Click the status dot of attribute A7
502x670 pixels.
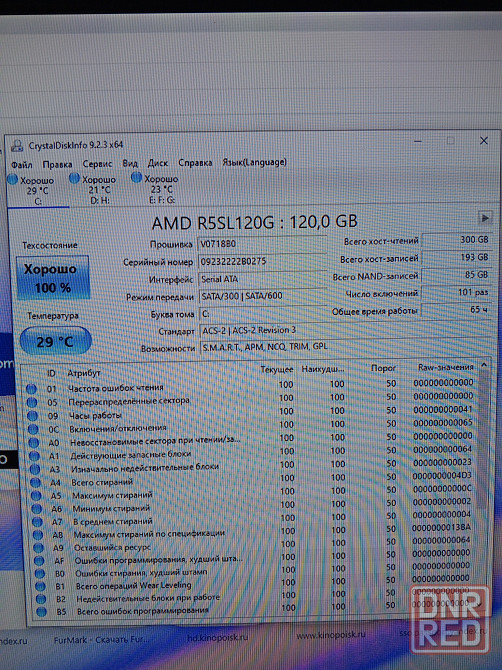(x=38, y=522)
